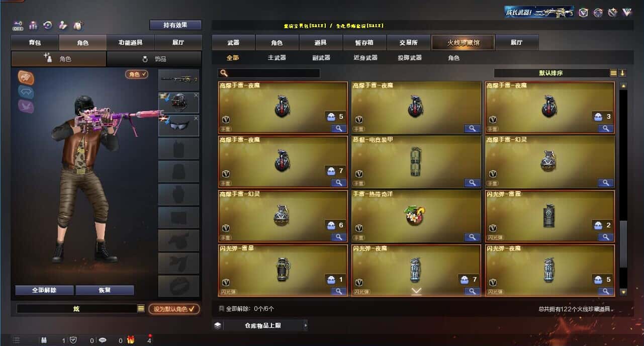This screenshot has height=346, width=644.
Task: Toggle the 角色 checkmark pill above character
Action: coord(137,74)
